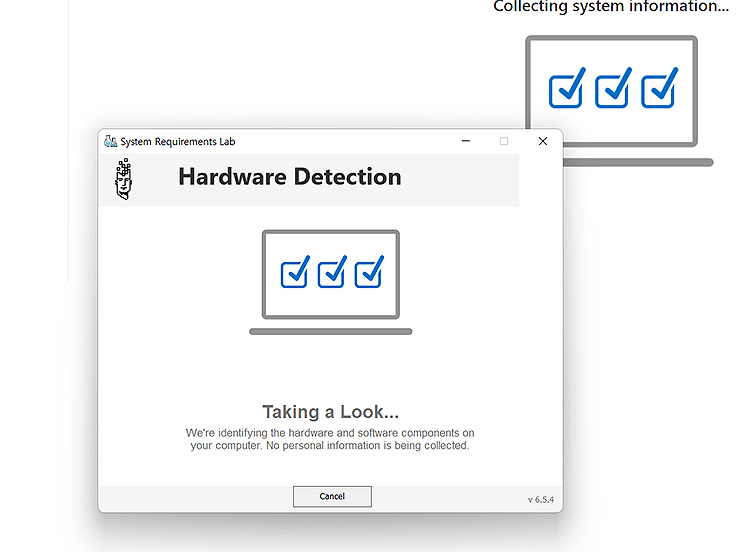Click the 'System Requirements Lab' window title

(177, 142)
